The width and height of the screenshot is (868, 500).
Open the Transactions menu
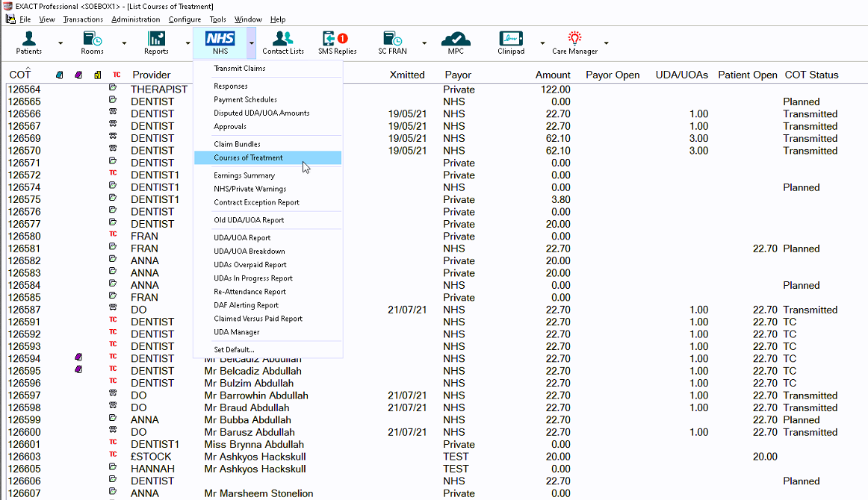83,19
